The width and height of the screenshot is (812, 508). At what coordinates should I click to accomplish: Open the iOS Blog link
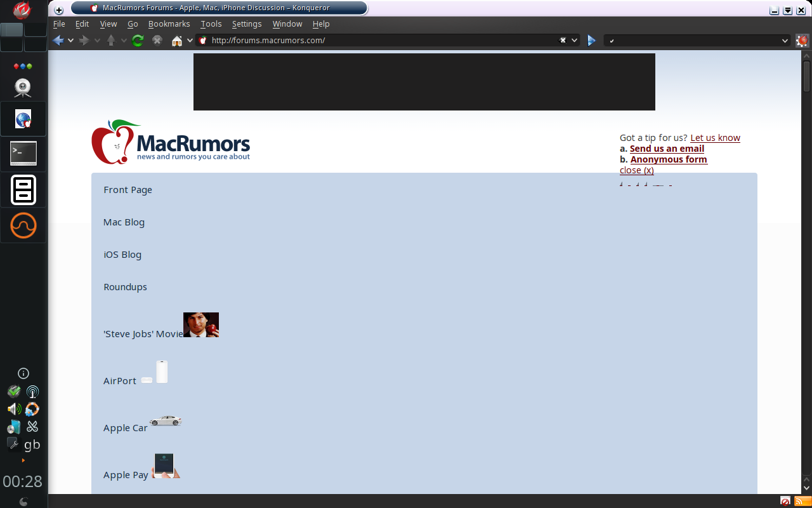coord(122,255)
